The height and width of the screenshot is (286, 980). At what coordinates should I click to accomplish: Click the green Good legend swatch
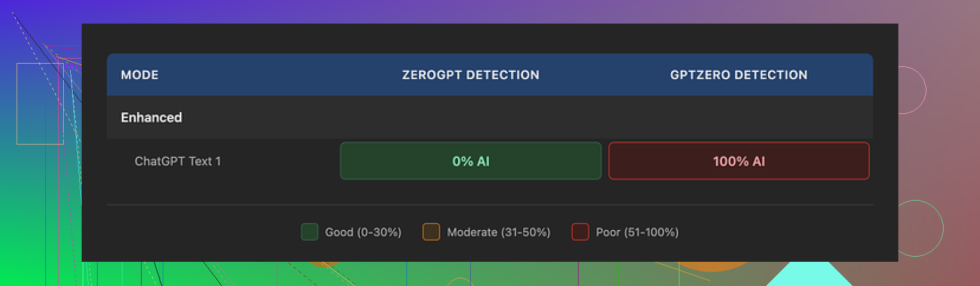(x=309, y=232)
